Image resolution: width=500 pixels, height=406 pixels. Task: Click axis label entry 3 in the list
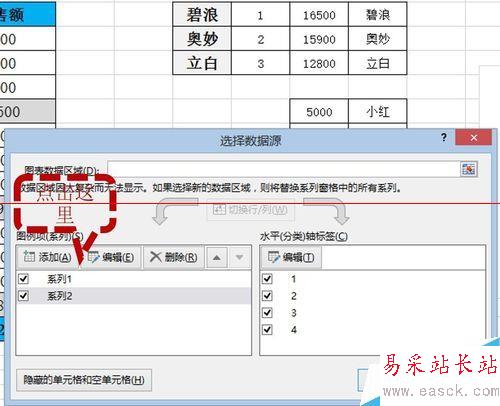coord(293,313)
